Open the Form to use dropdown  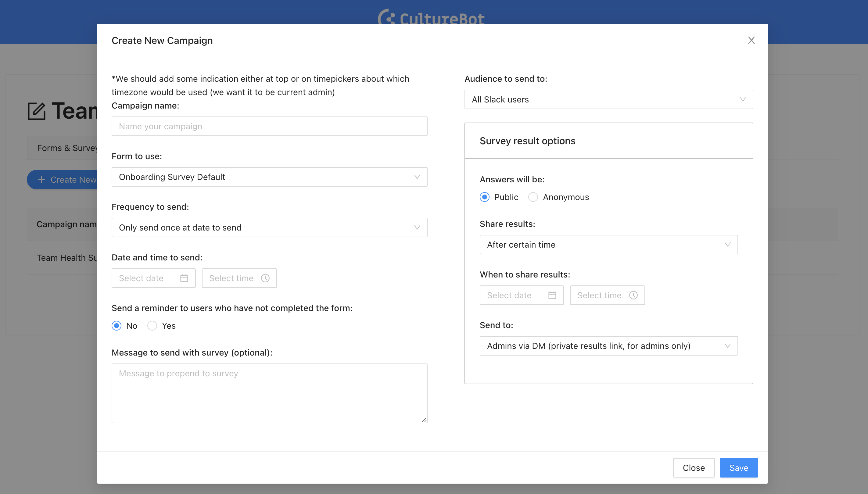click(269, 177)
